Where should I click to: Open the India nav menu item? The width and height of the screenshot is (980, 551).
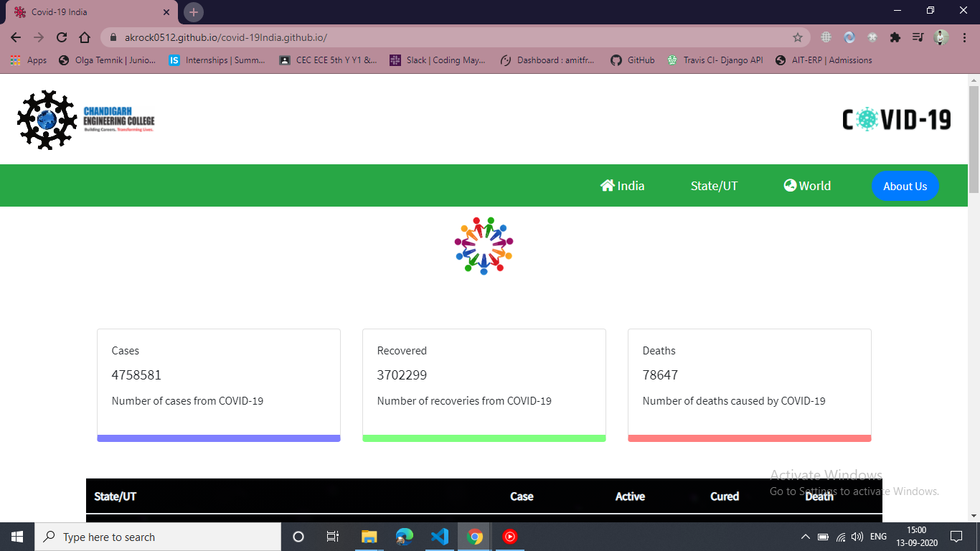click(x=622, y=186)
